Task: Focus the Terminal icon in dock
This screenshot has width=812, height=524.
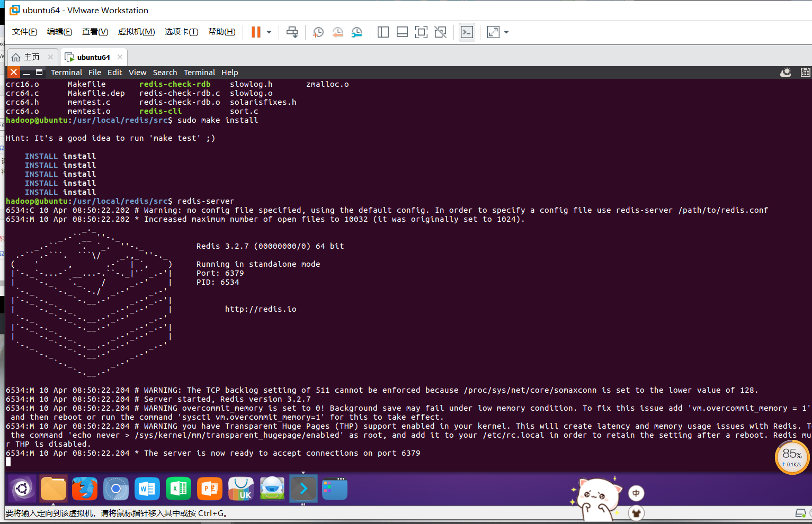Action: coord(304,489)
